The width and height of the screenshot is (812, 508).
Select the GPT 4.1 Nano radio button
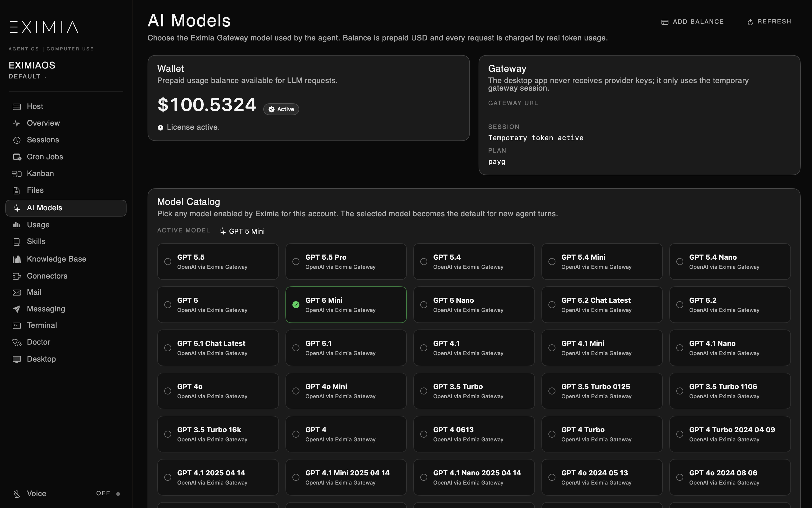click(680, 348)
